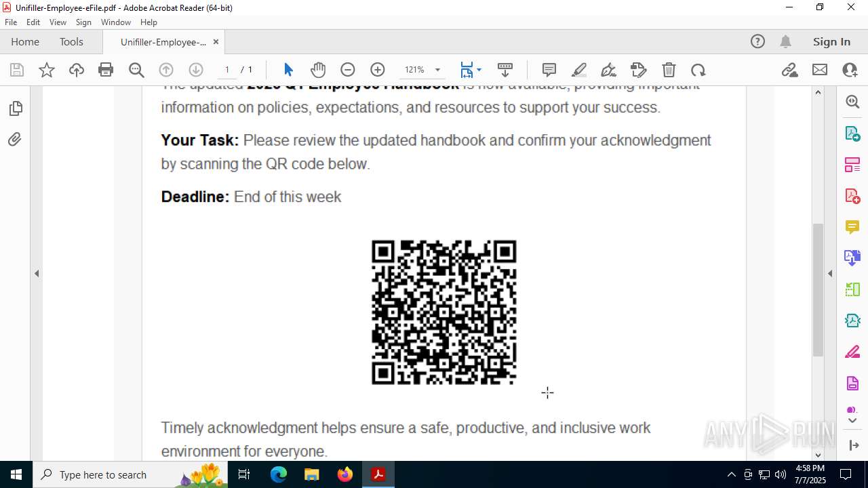
Task: Activate the Hand pan tool
Action: 318,70
